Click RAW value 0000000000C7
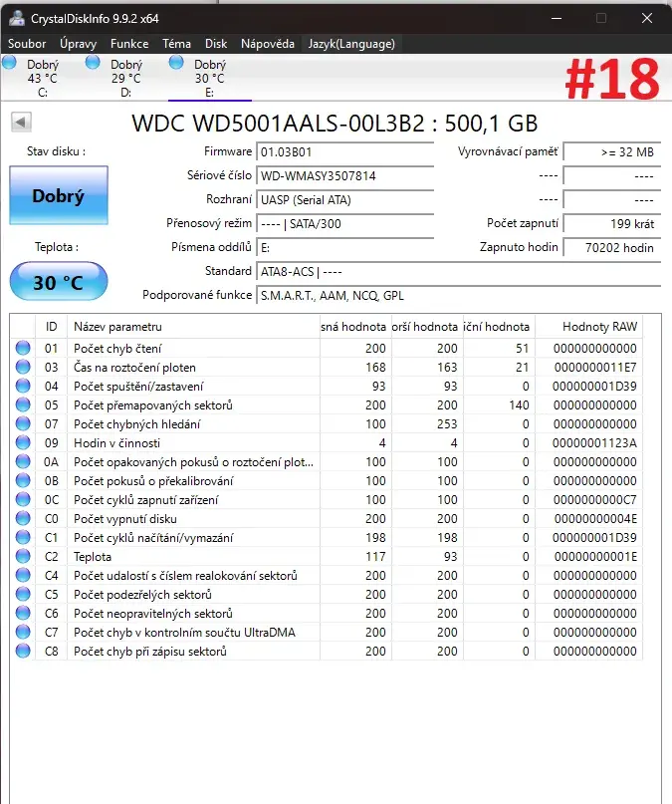Image resolution: width=672 pixels, height=804 pixels. 595,500
